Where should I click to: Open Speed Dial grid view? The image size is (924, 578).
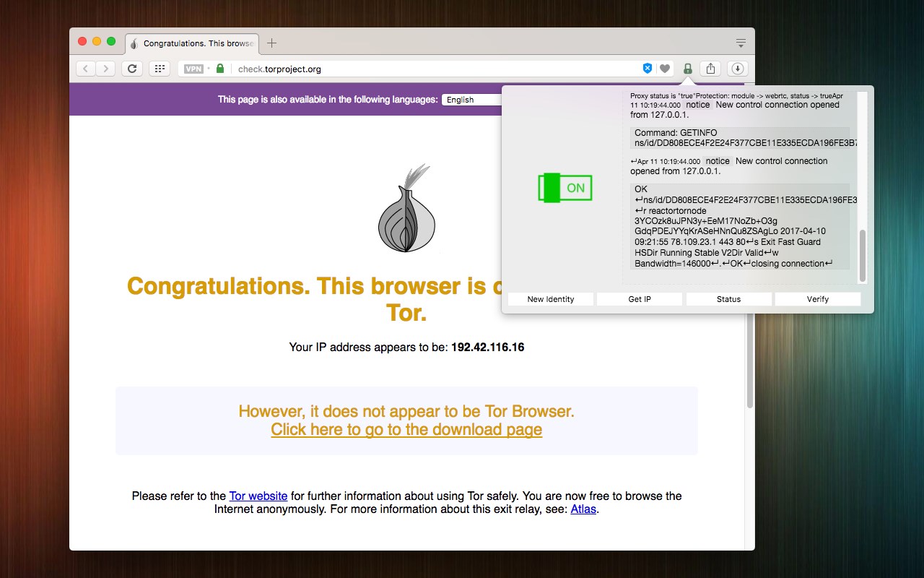pos(159,69)
